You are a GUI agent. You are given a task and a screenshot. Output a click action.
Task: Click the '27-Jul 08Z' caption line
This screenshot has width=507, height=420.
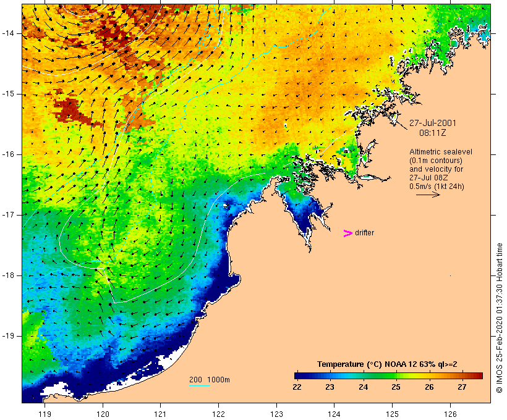(x=428, y=178)
